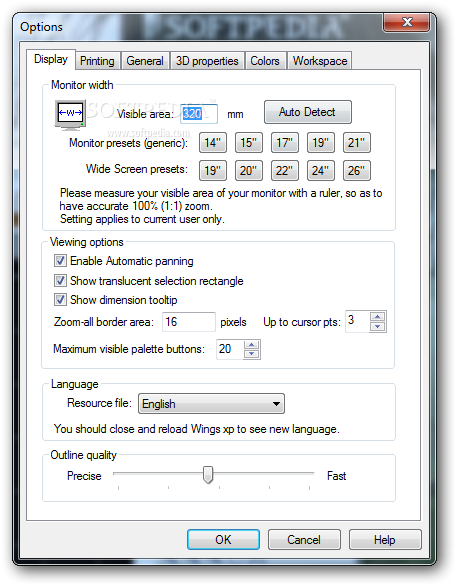Click the Visible area input field
Viewport: 457px width, 586px height.
[x=199, y=114]
